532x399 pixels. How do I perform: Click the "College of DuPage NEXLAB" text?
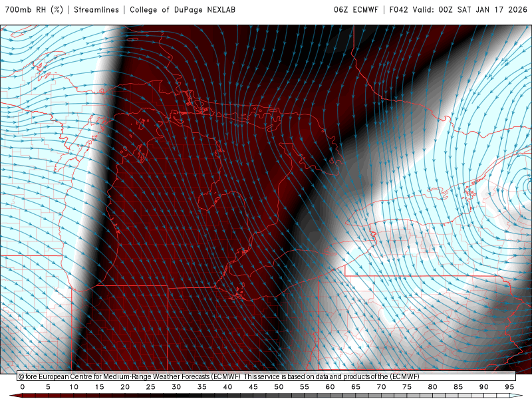tap(182, 10)
